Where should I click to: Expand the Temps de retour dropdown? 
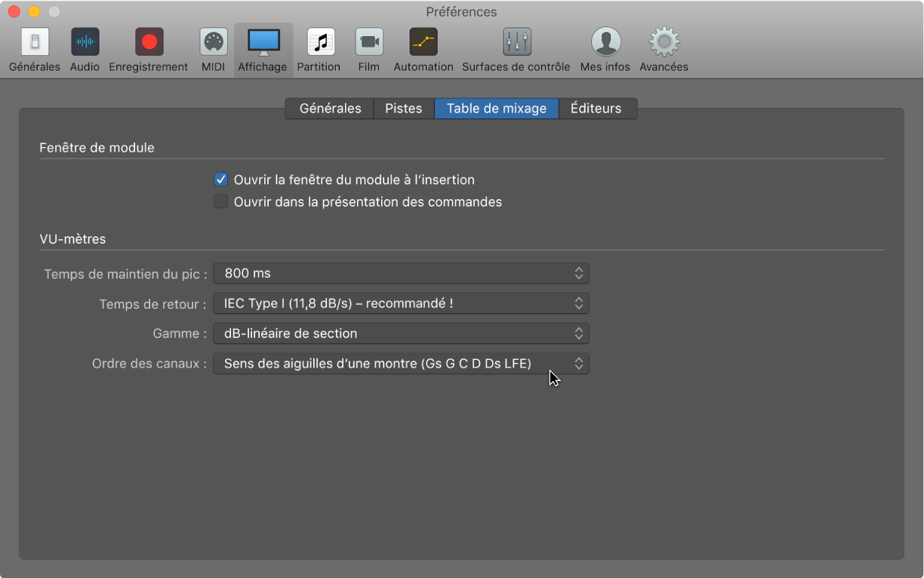coord(401,303)
